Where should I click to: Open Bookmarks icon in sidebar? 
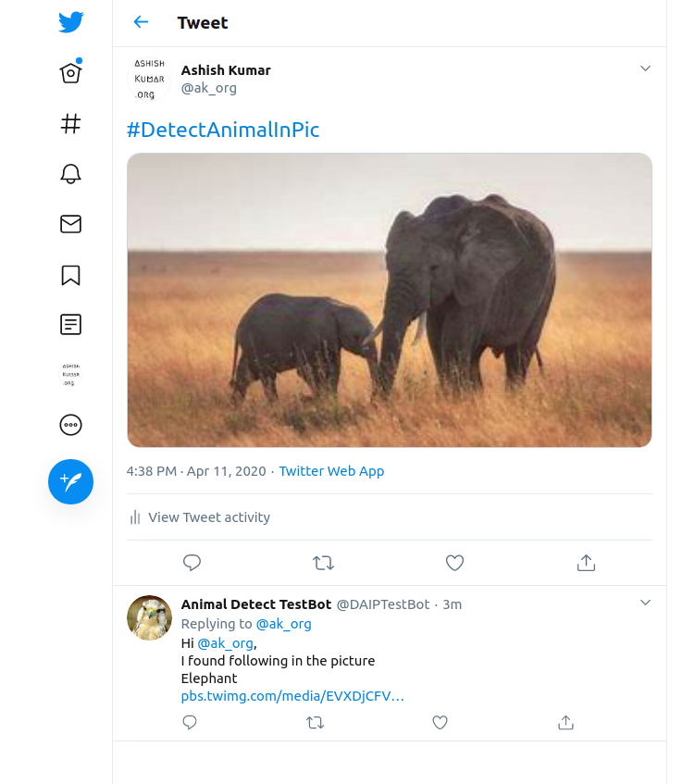pyautogui.click(x=70, y=275)
